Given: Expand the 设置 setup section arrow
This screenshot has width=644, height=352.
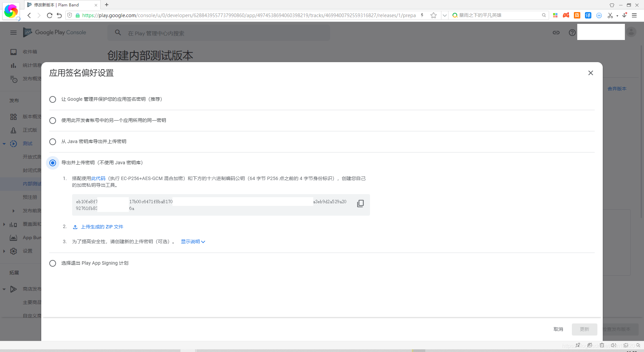Looking at the screenshot, I should (4, 251).
